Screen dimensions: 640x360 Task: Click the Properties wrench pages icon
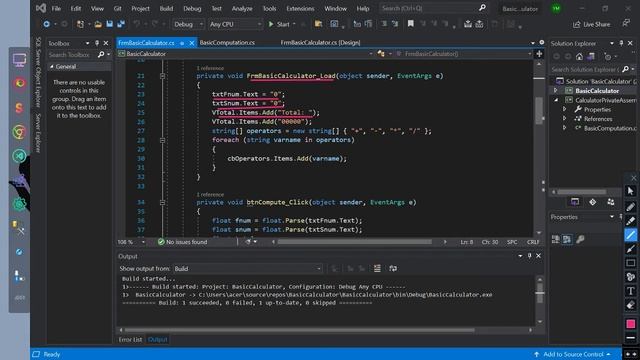580,240
